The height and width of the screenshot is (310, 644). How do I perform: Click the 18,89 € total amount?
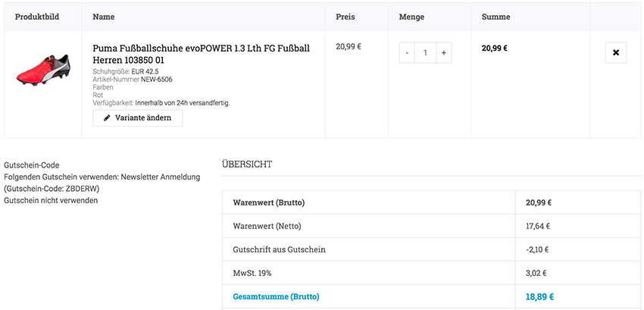click(x=539, y=296)
